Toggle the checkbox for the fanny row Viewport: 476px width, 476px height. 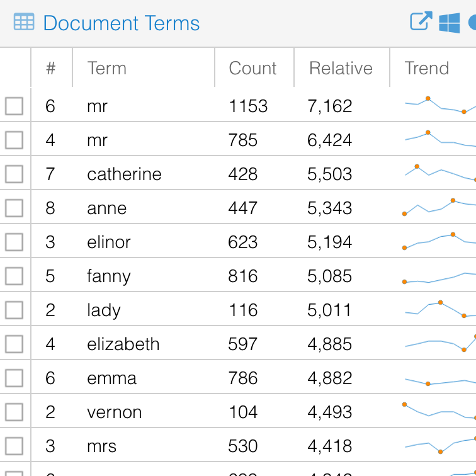[14, 276]
